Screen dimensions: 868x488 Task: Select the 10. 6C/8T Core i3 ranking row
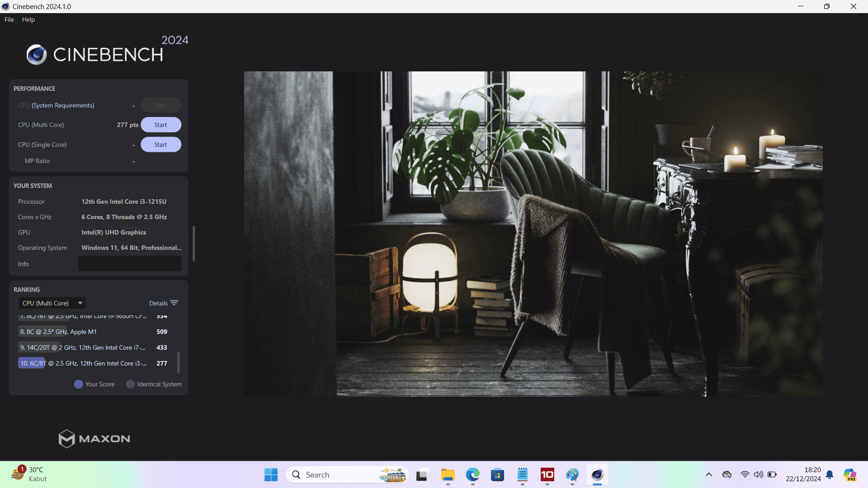tap(94, 363)
